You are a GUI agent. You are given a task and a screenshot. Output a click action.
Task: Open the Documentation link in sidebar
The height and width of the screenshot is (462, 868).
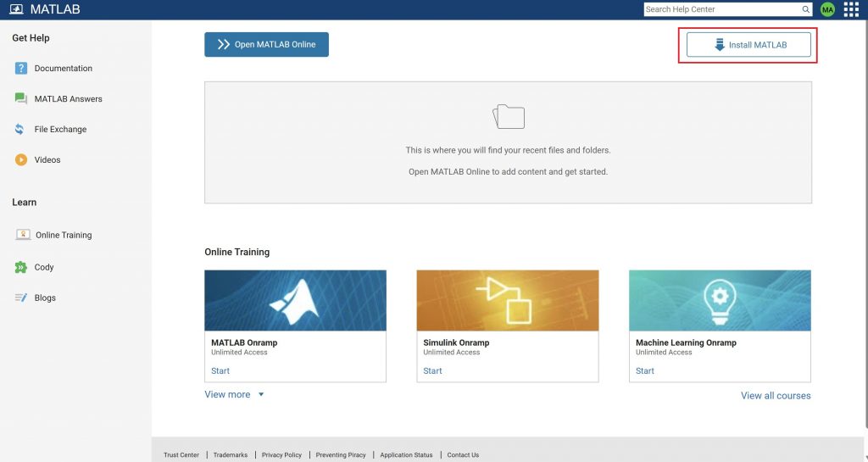click(63, 68)
